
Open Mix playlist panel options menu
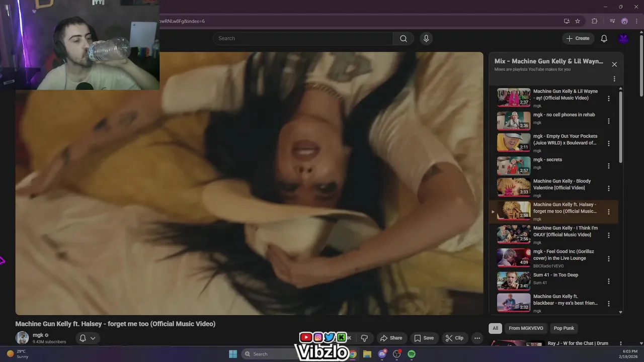(614, 79)
